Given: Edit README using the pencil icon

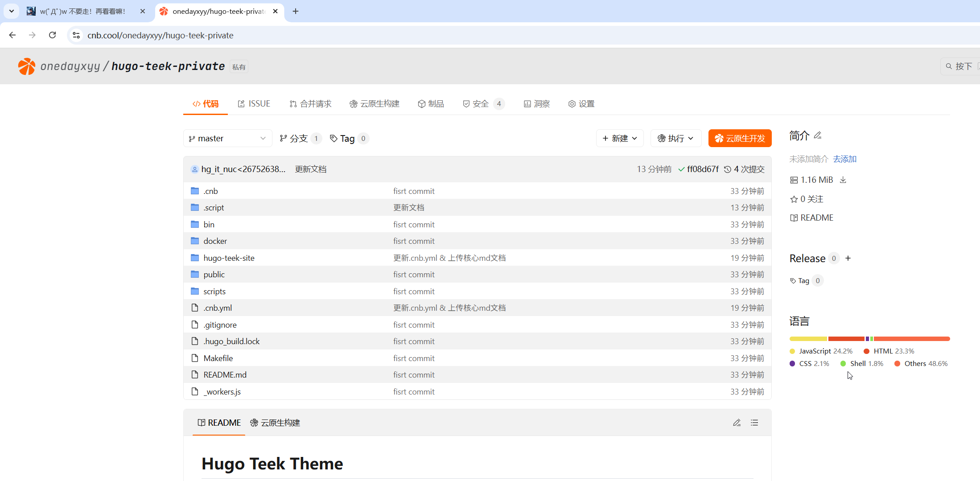Looking at the screenshot, I should click(x=737, y=423).
